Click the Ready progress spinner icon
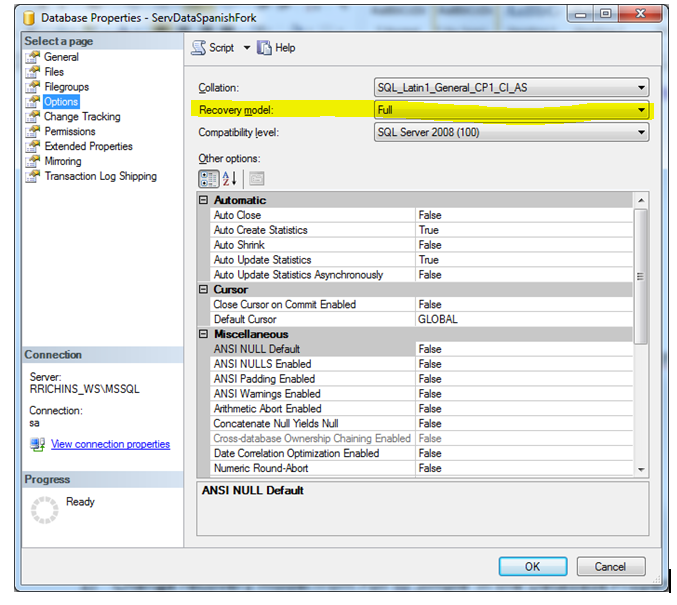This screenshot has width=677, height=605. (44, 510)
